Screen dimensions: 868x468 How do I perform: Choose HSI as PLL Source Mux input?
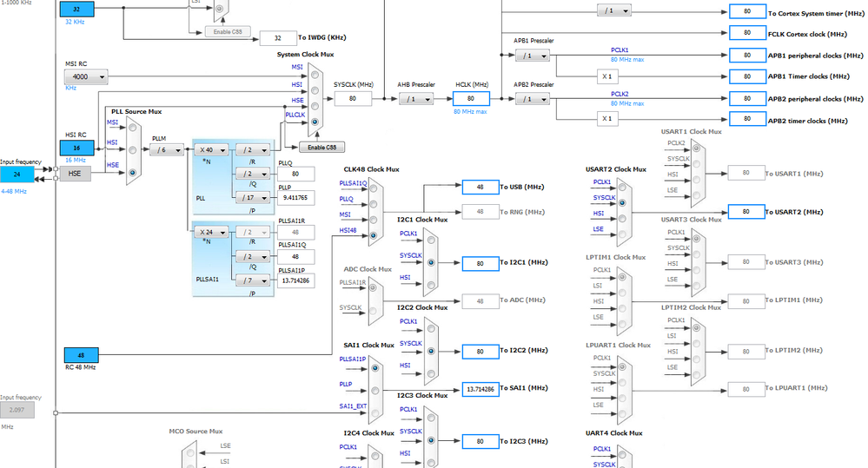(132, 150)
